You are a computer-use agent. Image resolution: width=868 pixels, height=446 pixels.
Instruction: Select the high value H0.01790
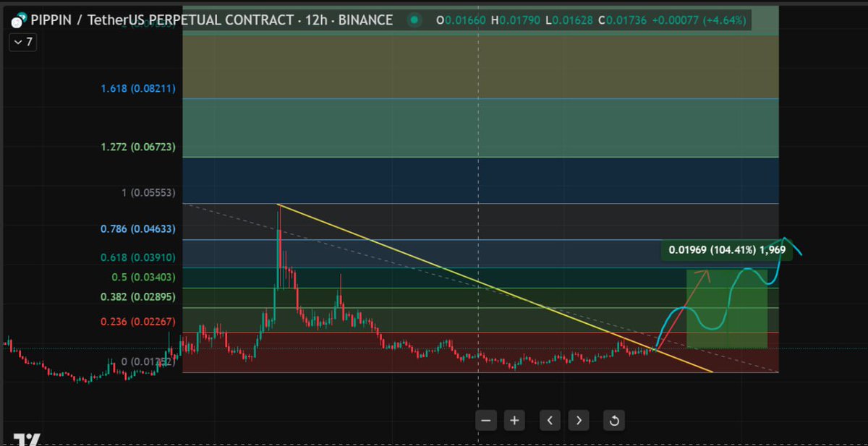coord(516,20)
